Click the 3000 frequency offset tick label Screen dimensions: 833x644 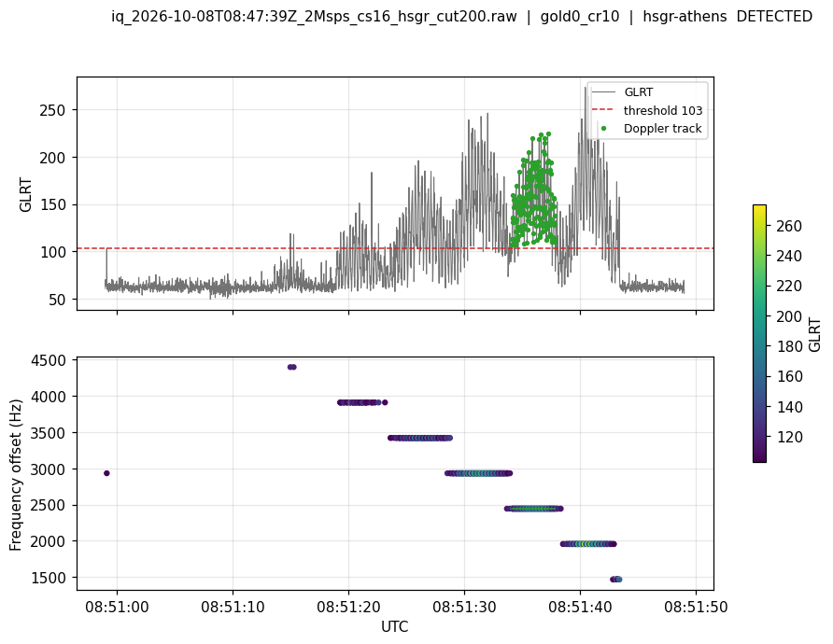(x=49, y=469)
